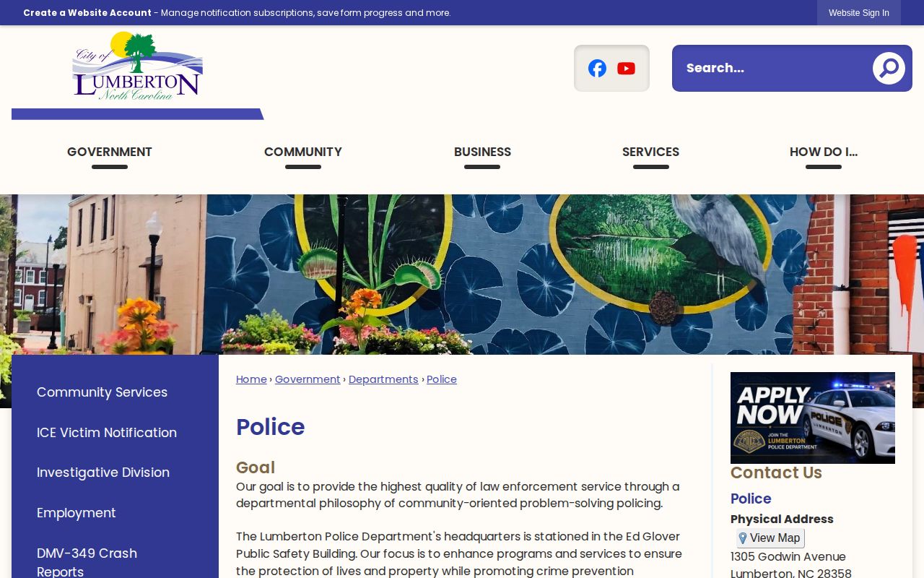This screenshot has height=578, width=924.
Task: Focus the Search input field
Action: (771, 68)
